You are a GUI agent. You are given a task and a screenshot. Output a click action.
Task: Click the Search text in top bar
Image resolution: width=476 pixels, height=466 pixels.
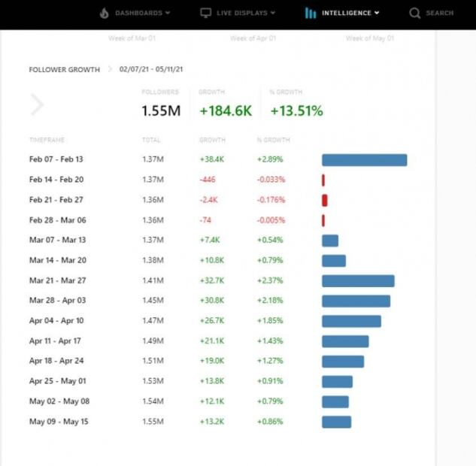439,13
